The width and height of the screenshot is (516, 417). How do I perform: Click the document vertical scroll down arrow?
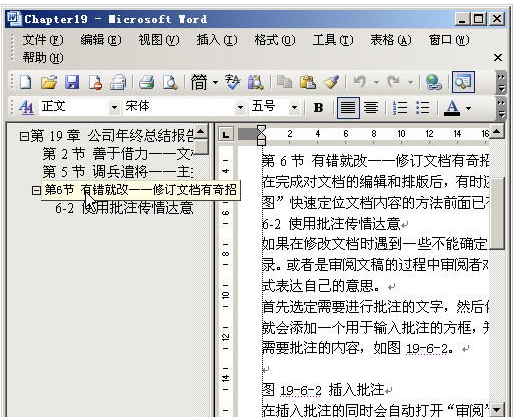[497, 409]
